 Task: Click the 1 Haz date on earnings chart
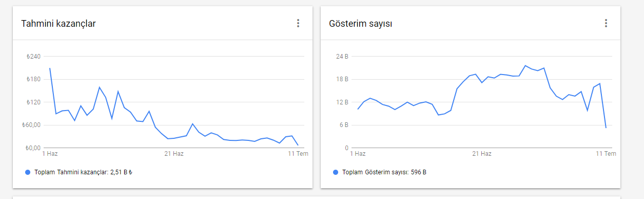pos(50,154)
